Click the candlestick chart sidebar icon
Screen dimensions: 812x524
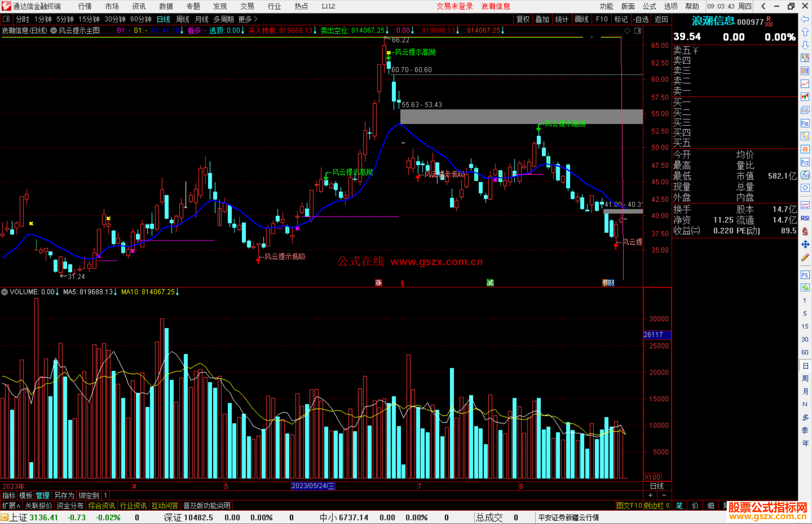pyautogui.click(x=805, y=97)
